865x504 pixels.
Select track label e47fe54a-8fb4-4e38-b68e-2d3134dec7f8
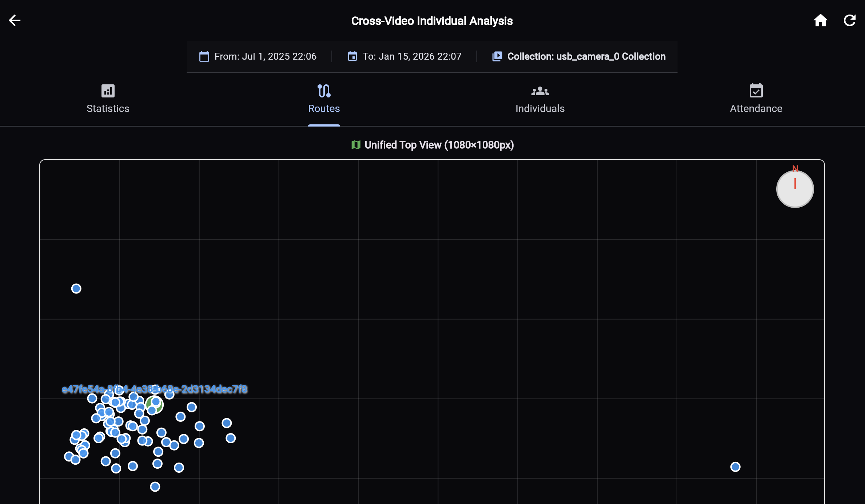tap(155, 389)
